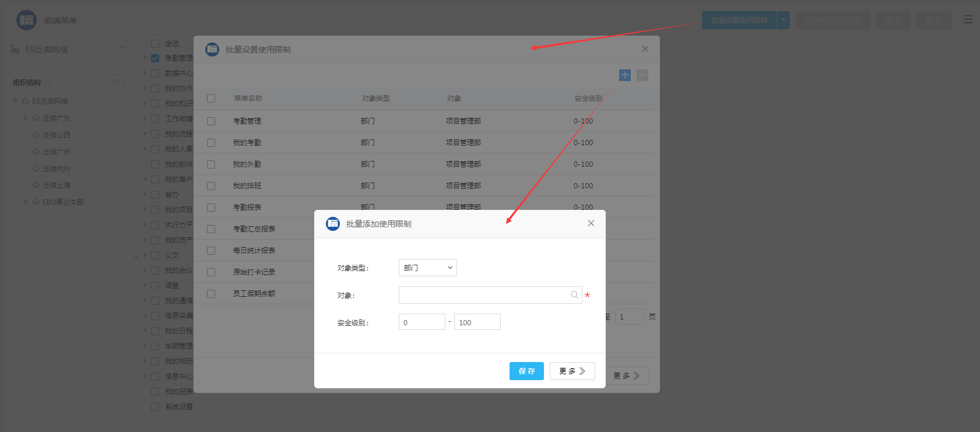Screen dimensions: 980x432
Task: Open the 对象类型 dropdown showing 部门
Action: click(x=427, y=268)
